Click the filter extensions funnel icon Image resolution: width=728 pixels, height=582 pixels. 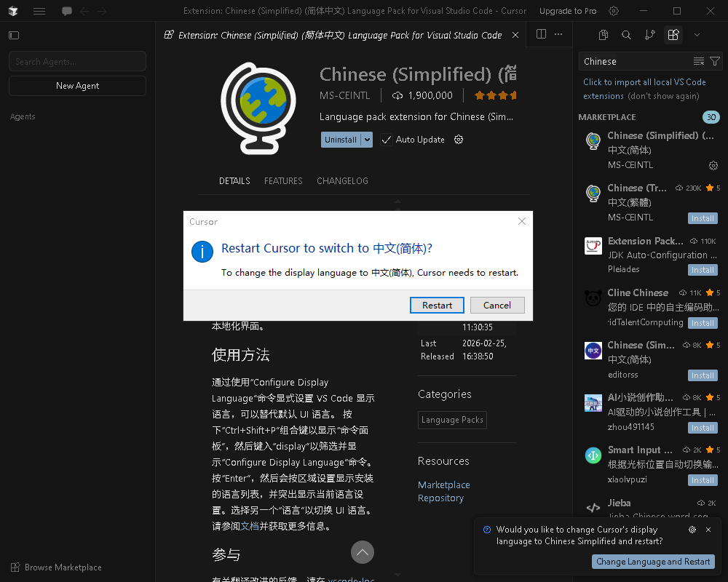(715, 61)
